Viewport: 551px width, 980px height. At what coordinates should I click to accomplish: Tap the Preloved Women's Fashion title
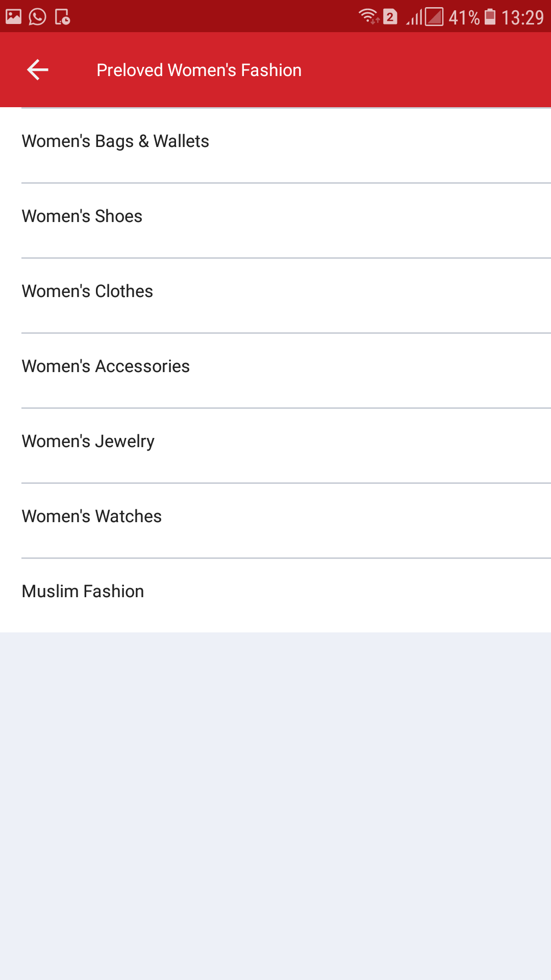pyautogui.click(x=199, y=70)
